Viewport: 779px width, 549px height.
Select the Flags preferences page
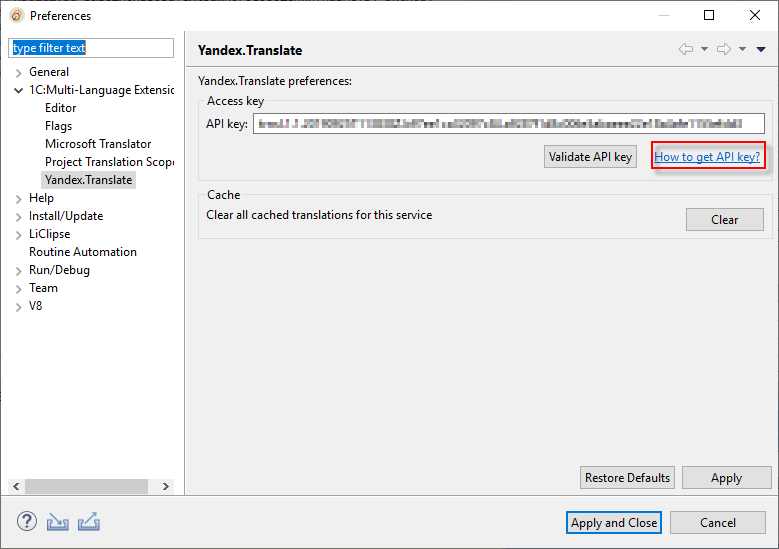tap(58, 126)
